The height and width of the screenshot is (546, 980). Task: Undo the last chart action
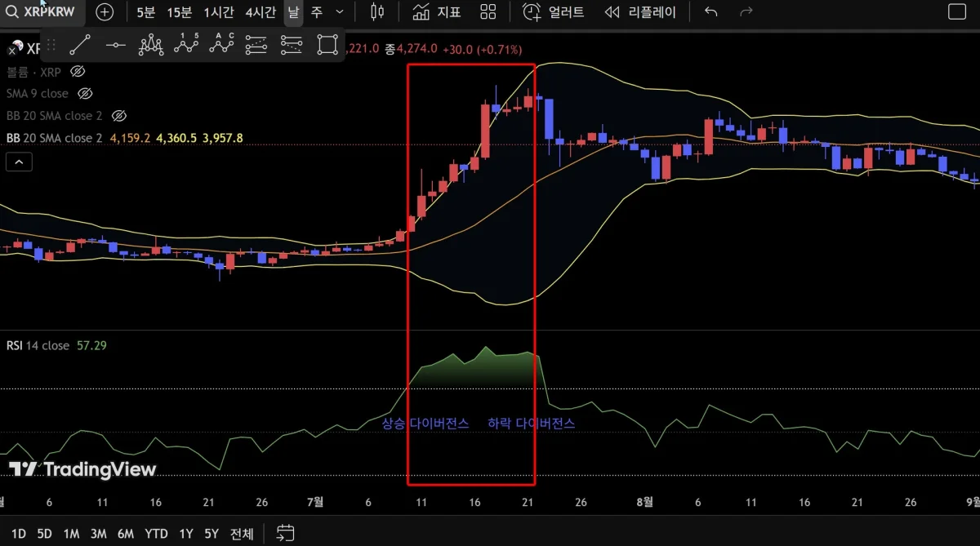pos(711,12)
